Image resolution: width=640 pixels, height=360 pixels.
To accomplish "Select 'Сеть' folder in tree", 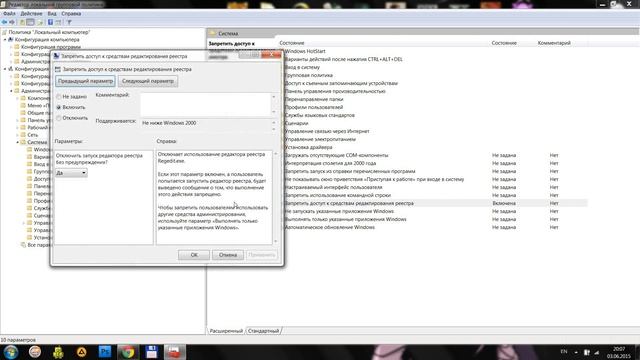I will [33, 135].
